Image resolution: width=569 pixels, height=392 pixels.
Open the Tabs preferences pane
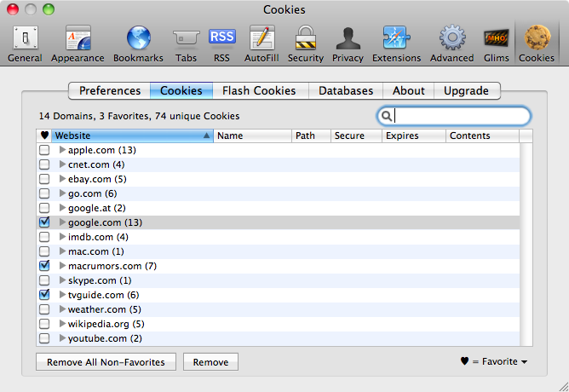click(186, 44)
